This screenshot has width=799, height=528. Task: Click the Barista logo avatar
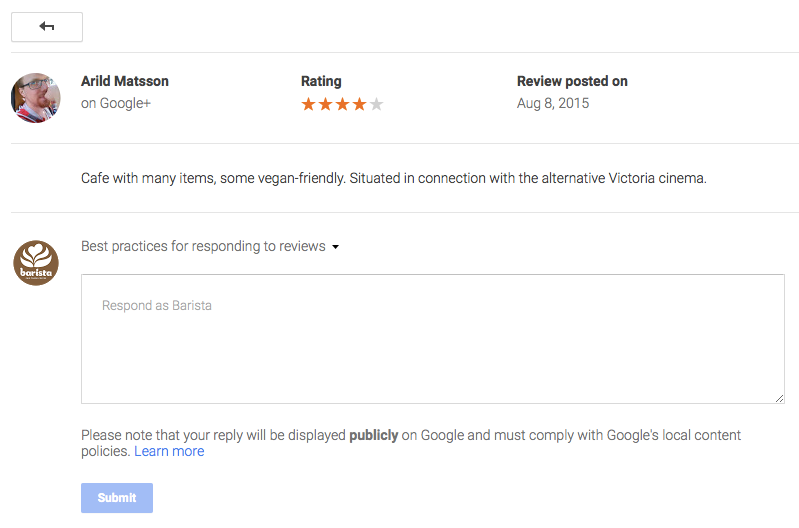pyautogui.click(x=36, y=263)
